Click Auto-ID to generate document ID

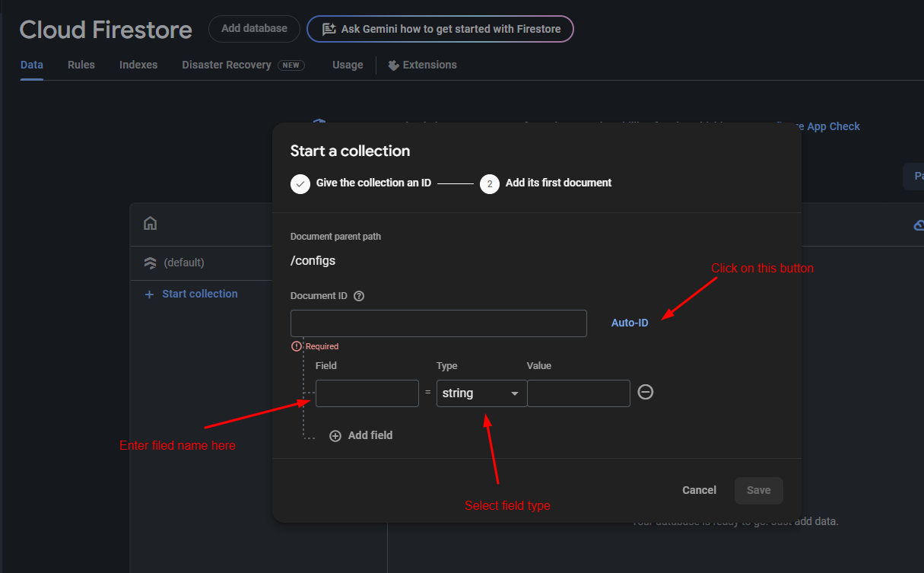click(630, 323)
